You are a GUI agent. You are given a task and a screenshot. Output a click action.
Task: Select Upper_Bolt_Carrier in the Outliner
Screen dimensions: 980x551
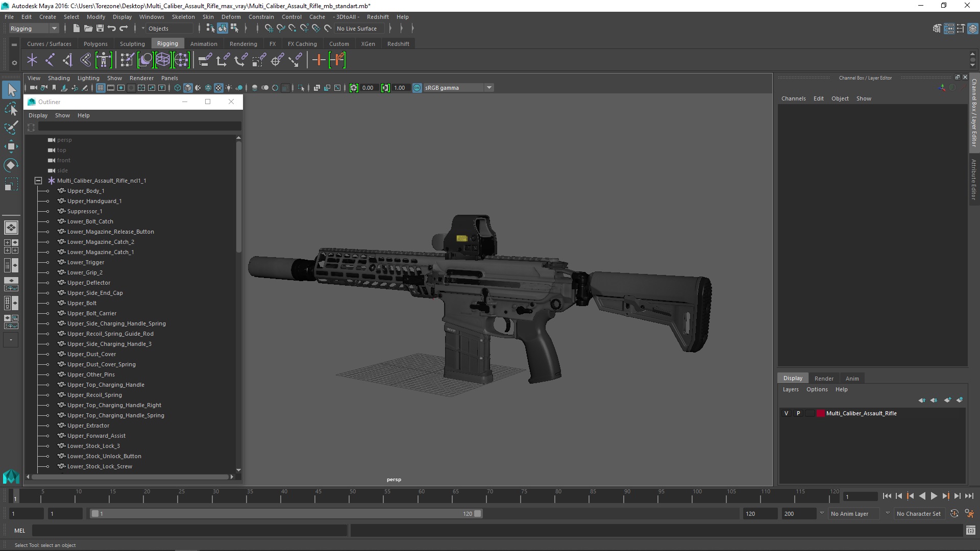[91, 313]
